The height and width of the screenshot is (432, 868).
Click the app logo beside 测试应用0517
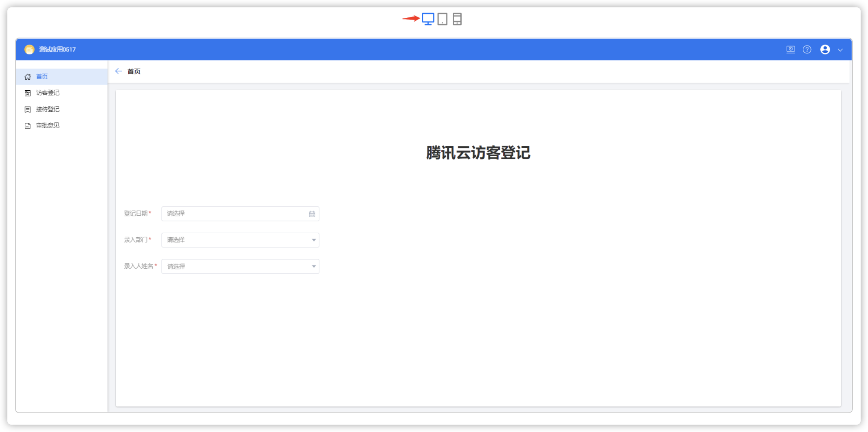[x=29, y=49]
